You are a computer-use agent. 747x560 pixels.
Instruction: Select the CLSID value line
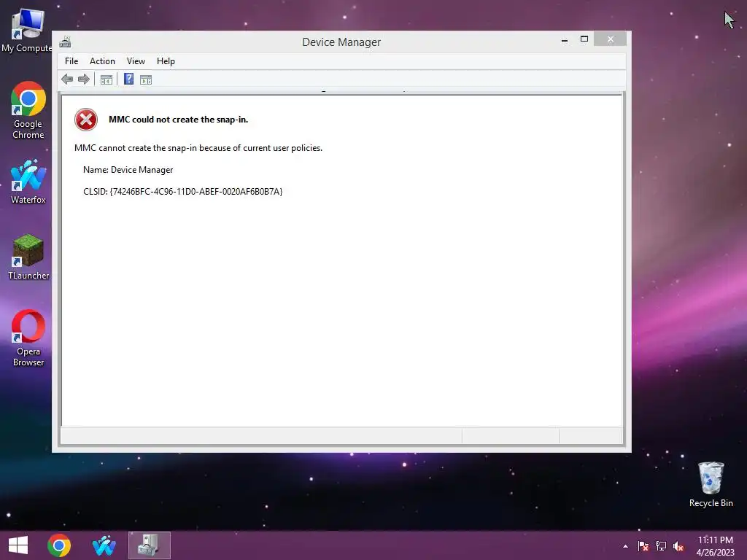(x=183, y=192)
